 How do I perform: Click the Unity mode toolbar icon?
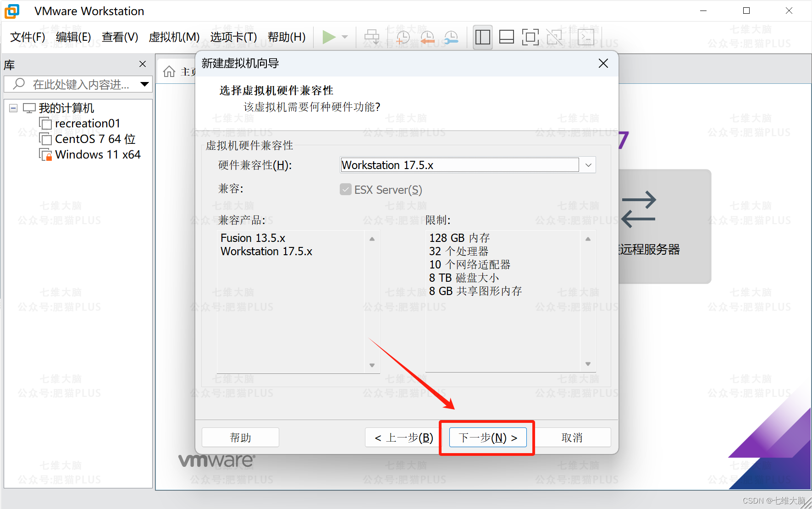[554, 37]
